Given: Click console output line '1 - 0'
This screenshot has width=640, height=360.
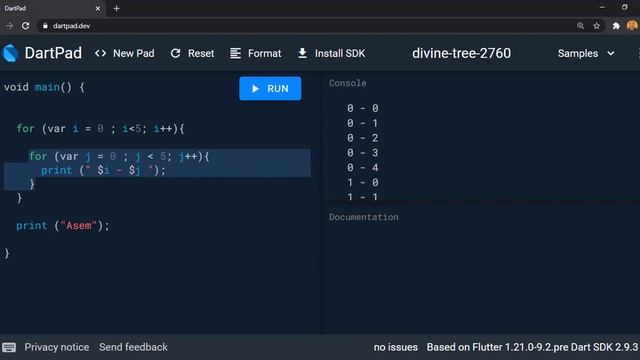Looking at the screenshot, I should pos(362,182).
